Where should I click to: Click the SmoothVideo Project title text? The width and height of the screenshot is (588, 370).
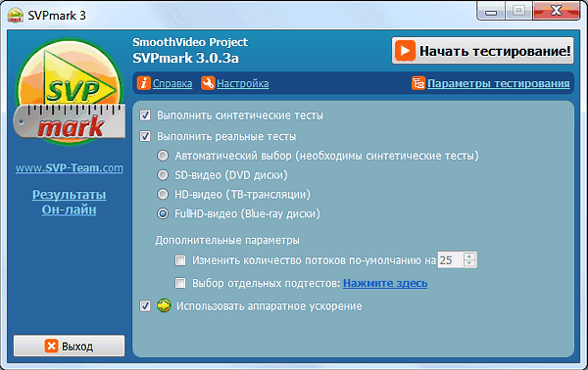190,42
